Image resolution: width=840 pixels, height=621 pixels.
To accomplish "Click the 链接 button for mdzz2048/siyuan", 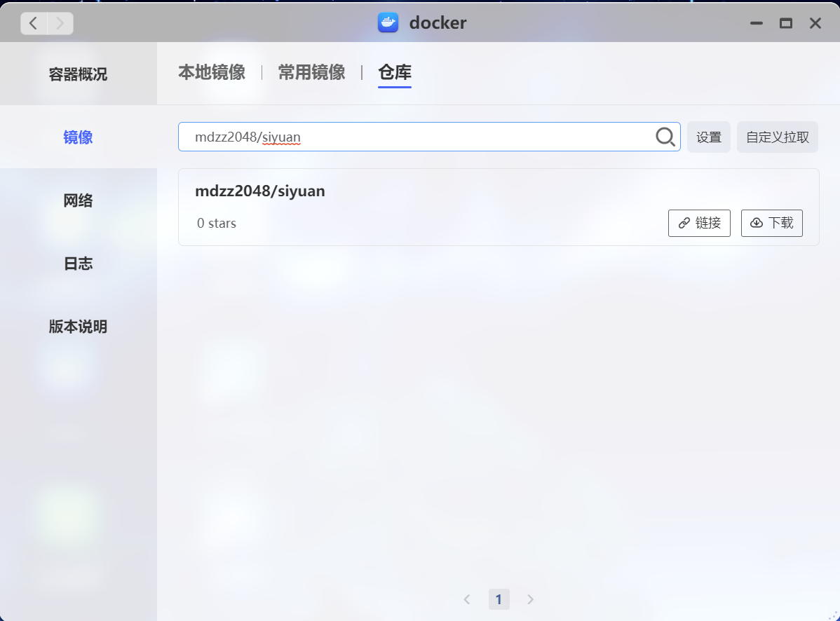I will pos(699,223).
